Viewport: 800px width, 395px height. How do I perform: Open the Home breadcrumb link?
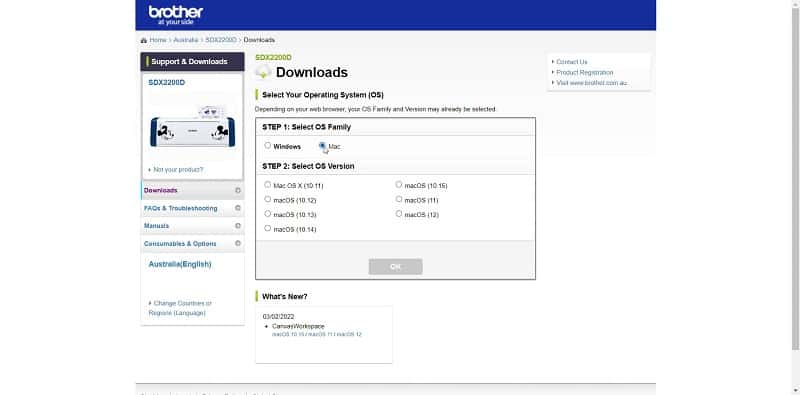158,40
